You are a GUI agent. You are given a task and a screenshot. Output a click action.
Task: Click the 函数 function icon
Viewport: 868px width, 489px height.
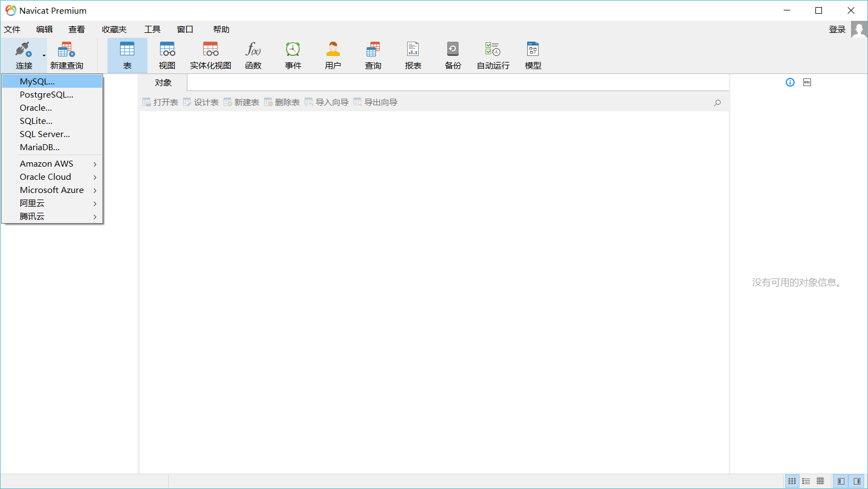pos(253,49)
